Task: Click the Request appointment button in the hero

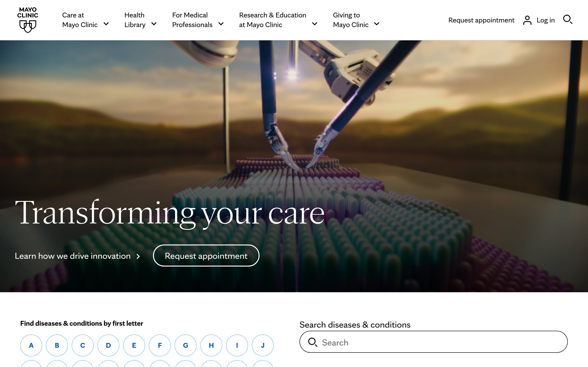Action: (206, 256)
